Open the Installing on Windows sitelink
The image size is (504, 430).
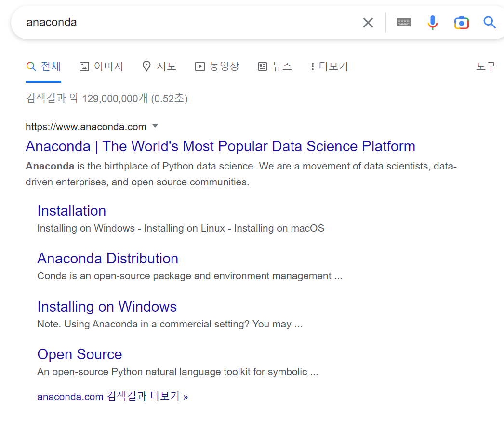(107, 307)
